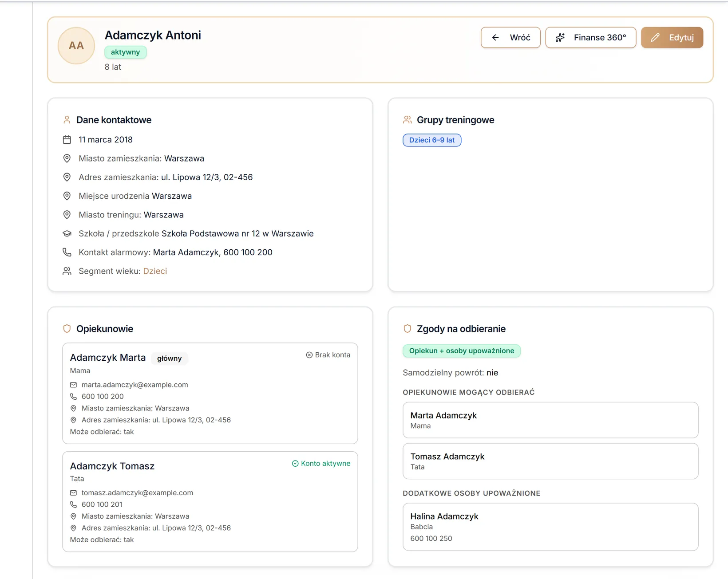This screenshot has width=728, height=579.
Task: Click the envelope icon by tomasz.adamczyk@example.com
Action: (74, 493)
